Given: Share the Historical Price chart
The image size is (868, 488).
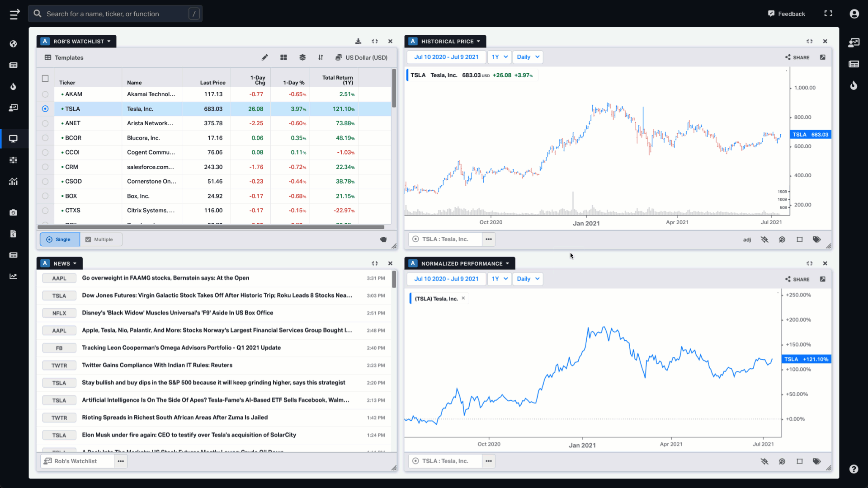Looking at the screenshot, I should 797,57.
